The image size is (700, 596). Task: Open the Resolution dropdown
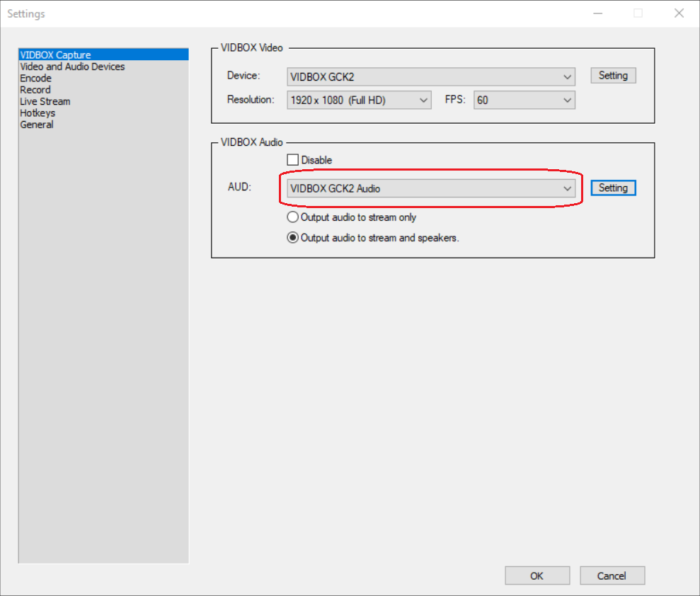pyautogui.click(x=359, y=100)
